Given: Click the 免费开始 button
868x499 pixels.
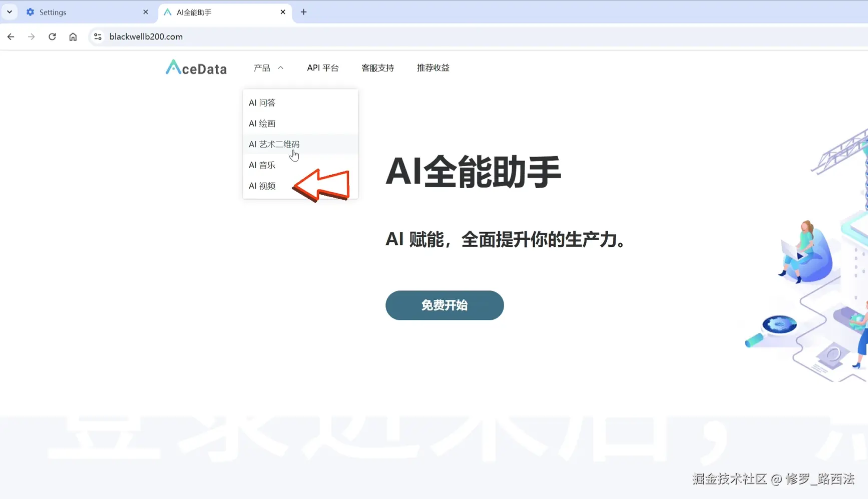Looking at the screenshot, I should point(444,305).
